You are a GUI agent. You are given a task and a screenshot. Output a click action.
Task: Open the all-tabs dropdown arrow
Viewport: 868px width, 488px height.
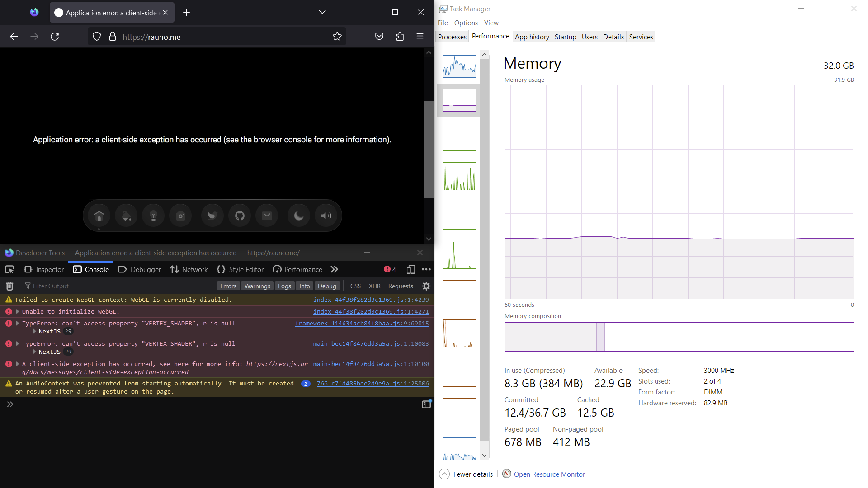[322, 12]
